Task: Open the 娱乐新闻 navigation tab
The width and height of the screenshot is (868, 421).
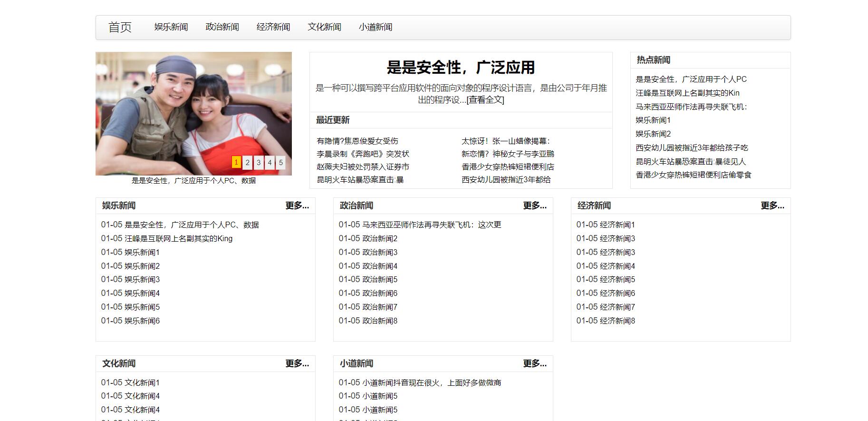Action: 171,27
